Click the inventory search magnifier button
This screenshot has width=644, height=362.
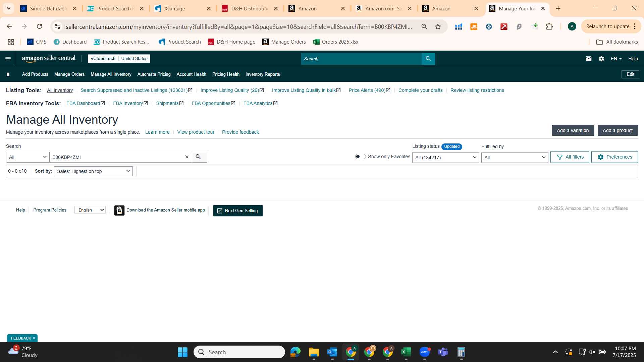[199, 157]
